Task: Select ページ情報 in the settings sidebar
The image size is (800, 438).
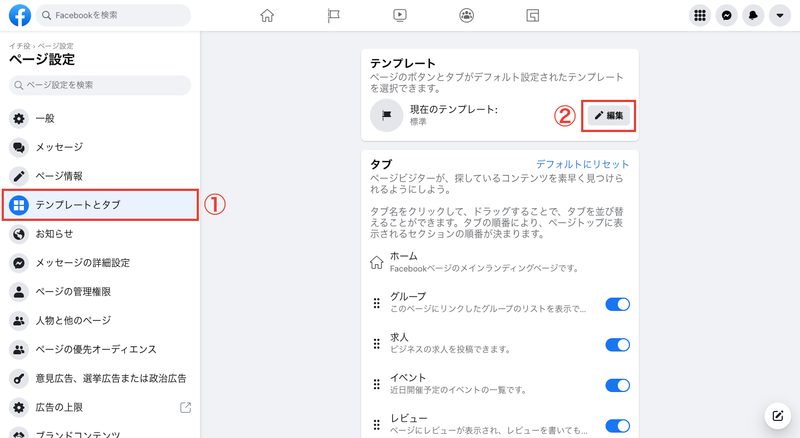Action: click(x=100, y=176)
